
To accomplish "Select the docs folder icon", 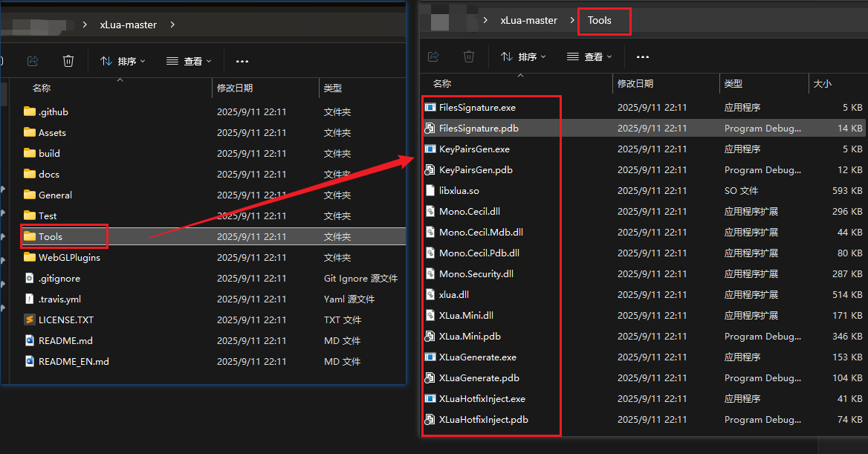I will pyautogui.click(x=30, y=174).
